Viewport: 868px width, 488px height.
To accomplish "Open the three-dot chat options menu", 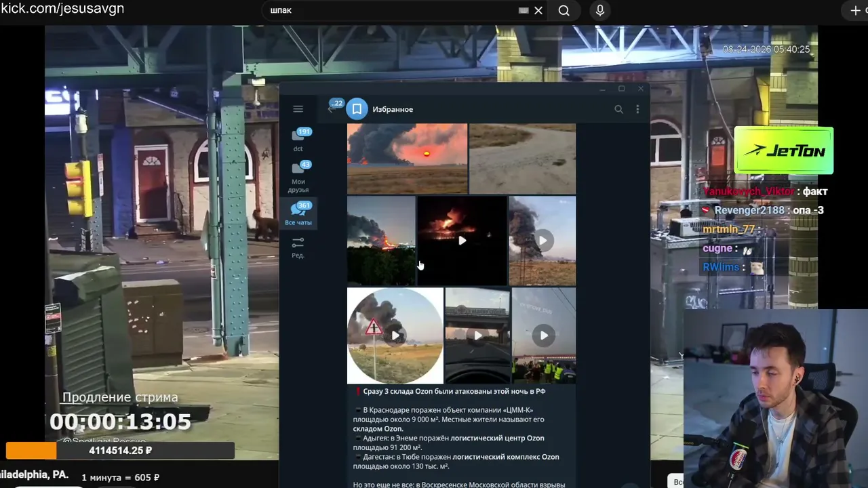I will pos(637,109).
